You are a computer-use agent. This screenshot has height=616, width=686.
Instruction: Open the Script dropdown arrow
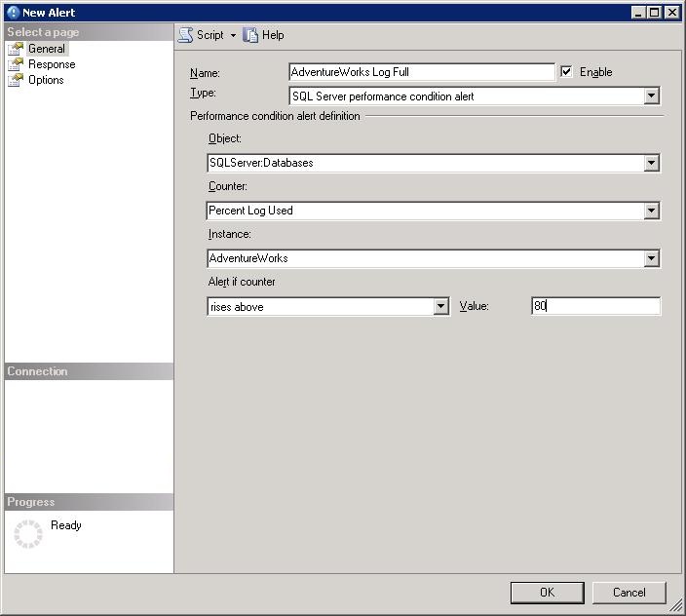coord(233,35)
